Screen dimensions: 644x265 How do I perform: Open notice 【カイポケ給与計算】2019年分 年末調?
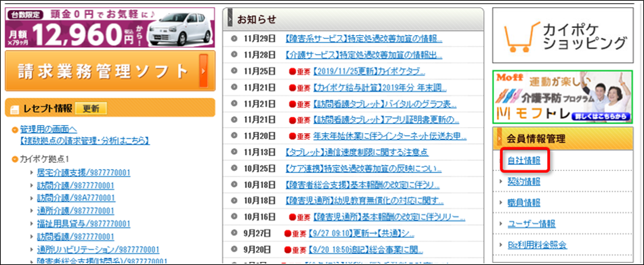(379, 87)
